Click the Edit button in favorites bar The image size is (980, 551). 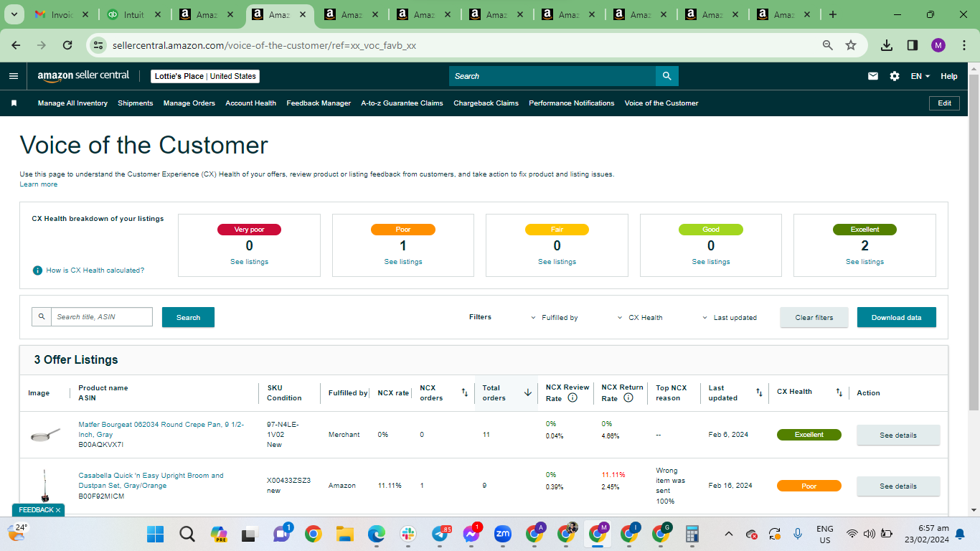pos(945,103)
